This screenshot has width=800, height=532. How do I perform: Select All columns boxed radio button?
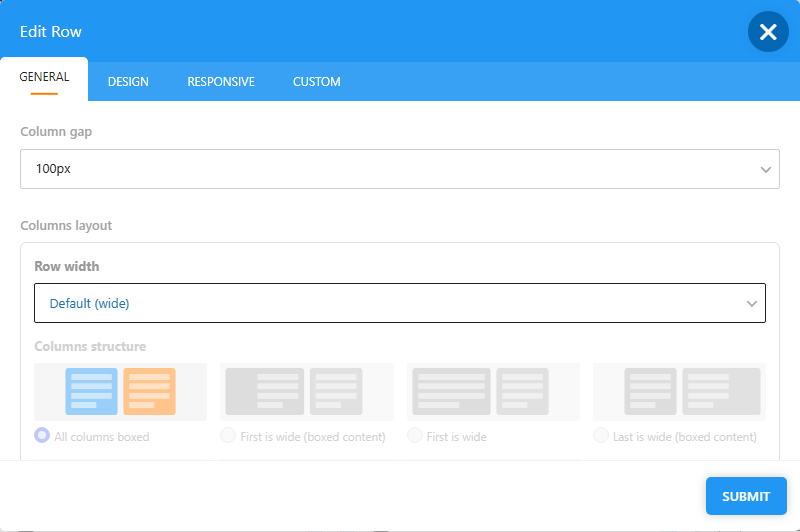click(42, 436)
